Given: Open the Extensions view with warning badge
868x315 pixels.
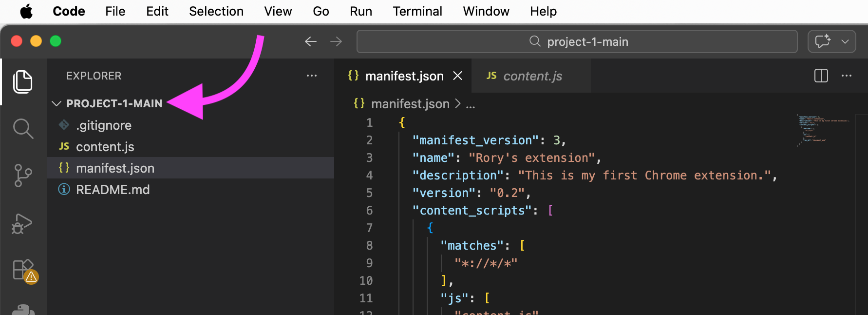Looking at the screenshot, I should (23, 270).
